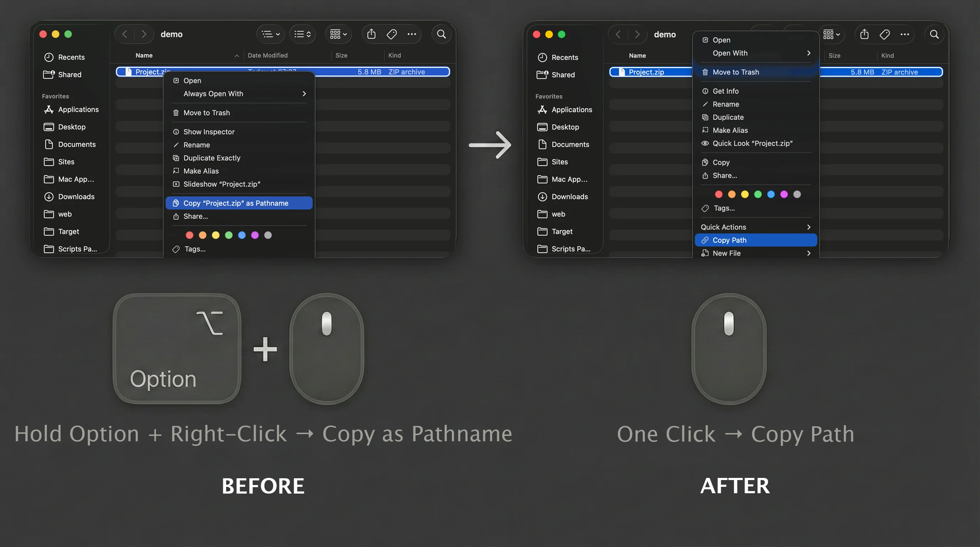Expand the Always Open With submenu
The height and width of the screenshot is (547, 980).
(239, 94)
